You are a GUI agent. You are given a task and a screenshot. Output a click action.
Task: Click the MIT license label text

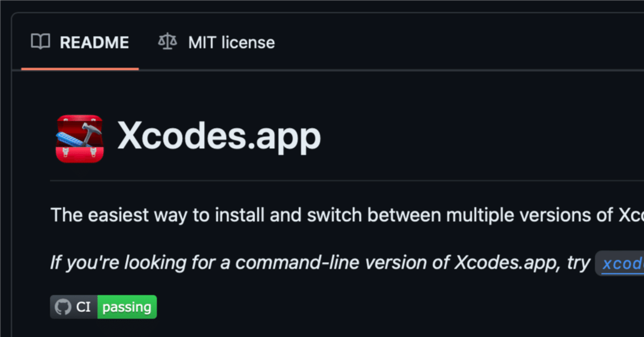pos(231,42)
